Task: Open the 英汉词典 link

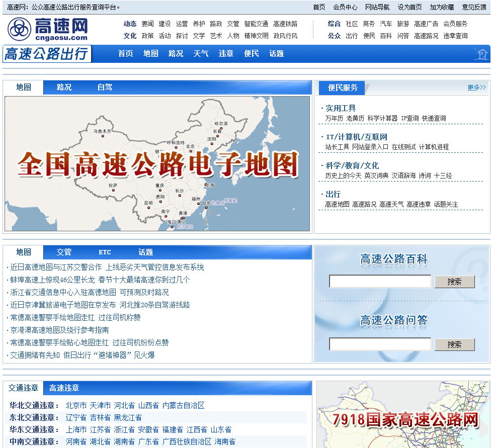Action: (x=376, y=175)
